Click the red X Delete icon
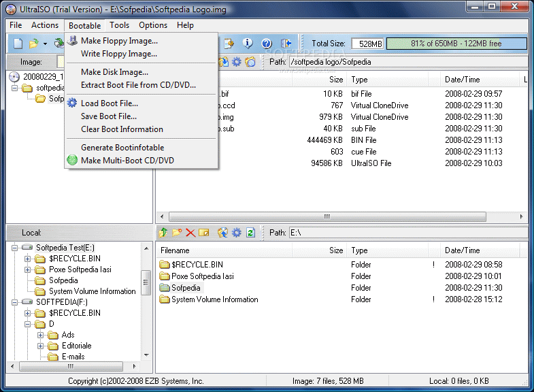534x392 pixels. [190, 233]
